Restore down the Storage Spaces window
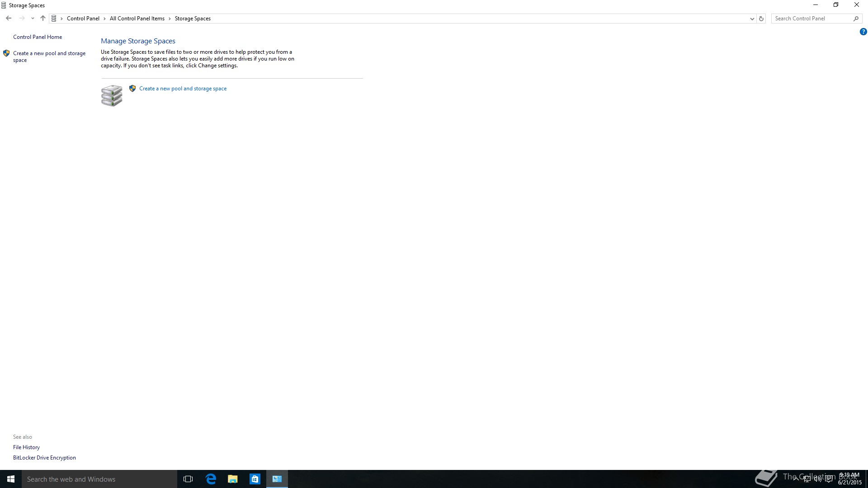Image resolution: width=868 pixels, height=488 pixels. (836, 5)
